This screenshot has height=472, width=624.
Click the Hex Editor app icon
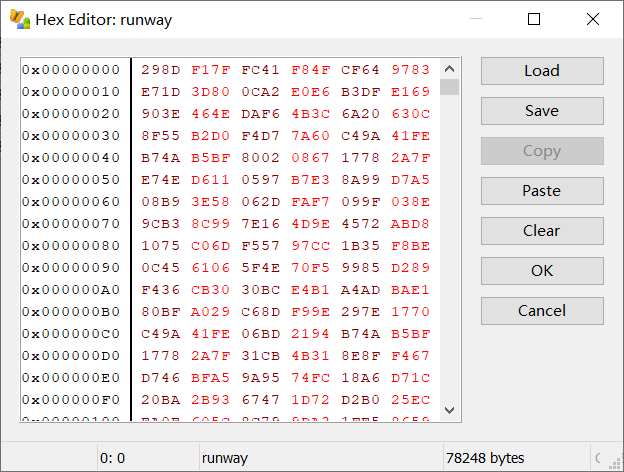[x=20, y=20]
